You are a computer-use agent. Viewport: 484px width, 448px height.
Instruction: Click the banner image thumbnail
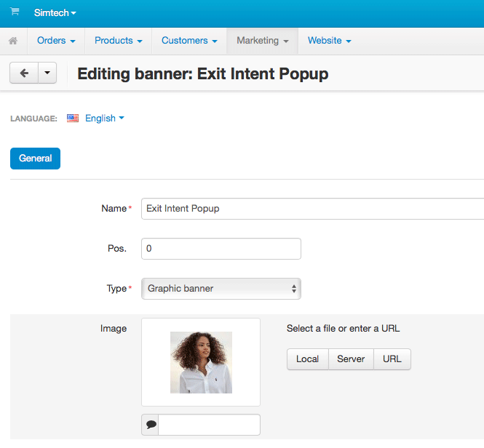coord(201,362)
